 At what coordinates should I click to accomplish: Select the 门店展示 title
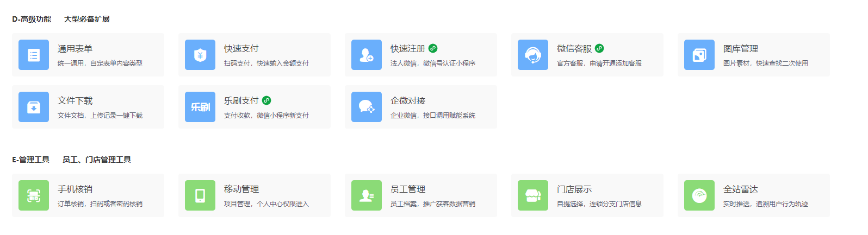click(x=574, y=189)
